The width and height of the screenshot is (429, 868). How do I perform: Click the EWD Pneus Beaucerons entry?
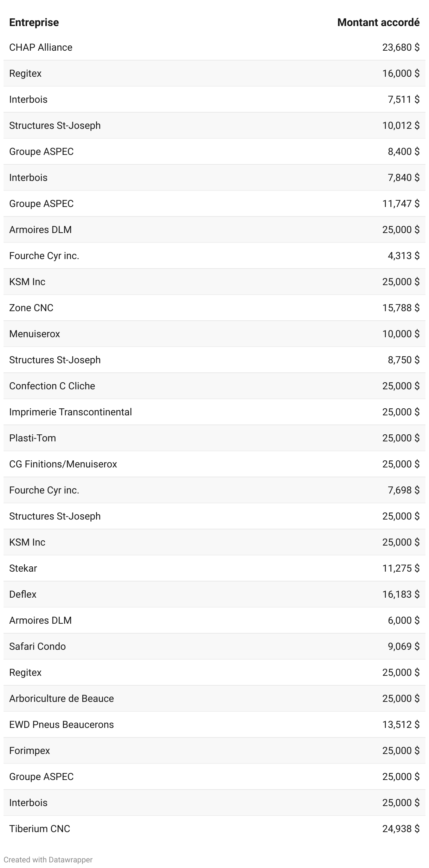click(x=62, y=725)
